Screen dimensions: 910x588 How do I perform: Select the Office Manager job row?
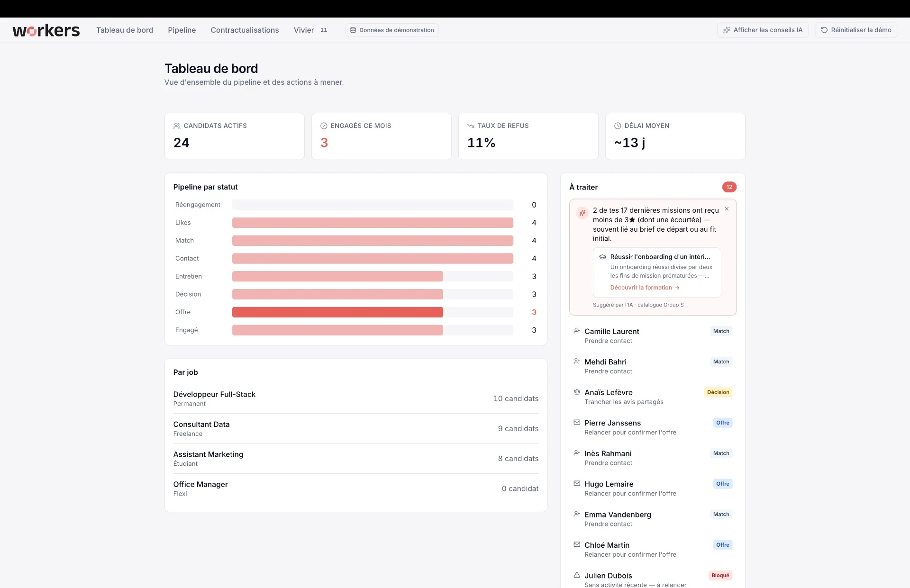[x=356, y=488]
